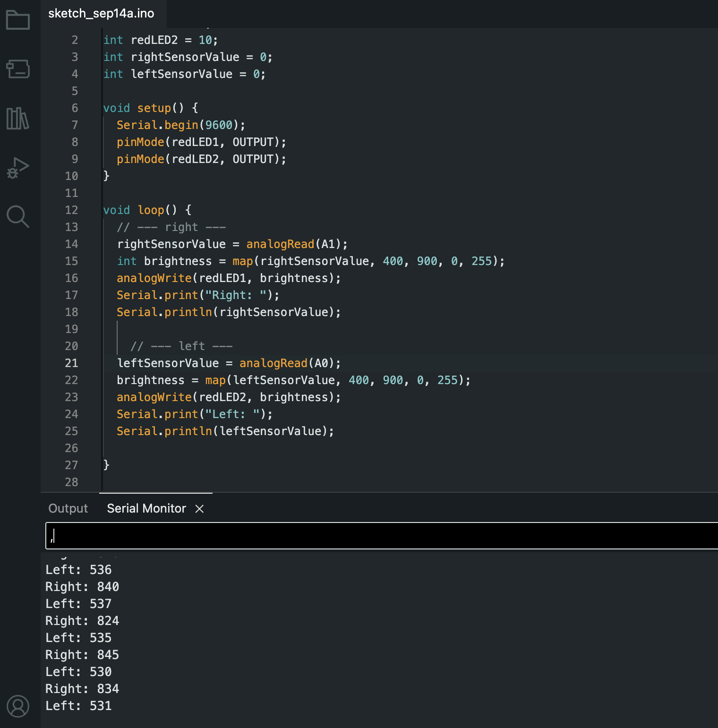Viewport: 718px width, 728px height.
Task: Select the sketch_sep14a.ino editor tab
Action: 101,13
